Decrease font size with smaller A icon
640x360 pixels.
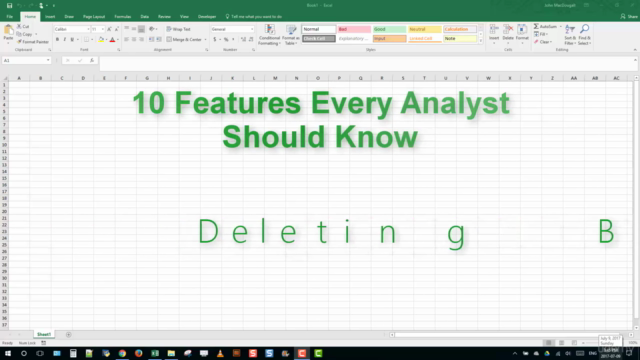[117, 29]
